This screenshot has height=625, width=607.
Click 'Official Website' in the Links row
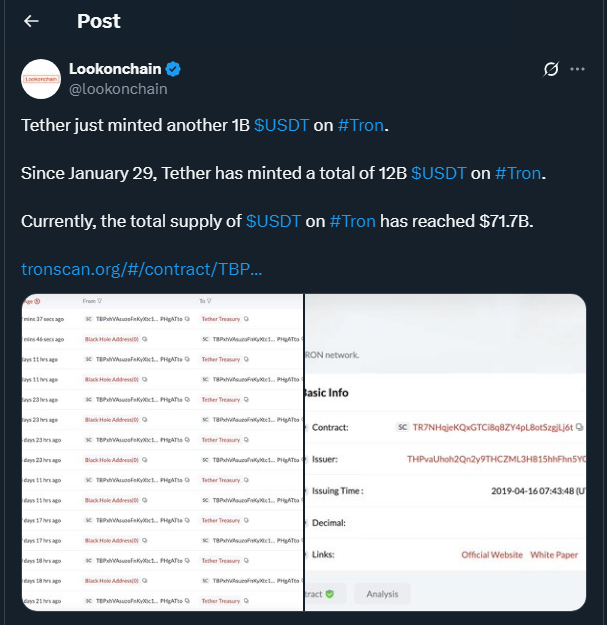pyautogui.click(x=491, y=554)
